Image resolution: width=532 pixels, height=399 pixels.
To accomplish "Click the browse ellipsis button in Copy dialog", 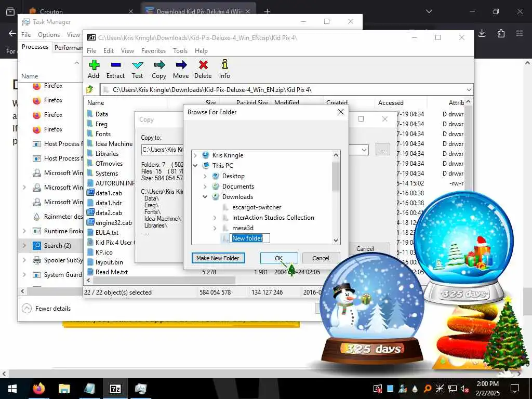I will pyautogui.click(x=383, y=150).
